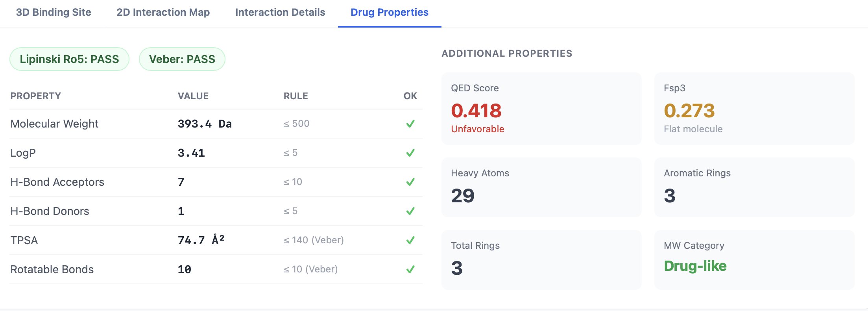Go to the Interaction Details tab
This screenshot has width=868, height=311.
coord(280,12)
